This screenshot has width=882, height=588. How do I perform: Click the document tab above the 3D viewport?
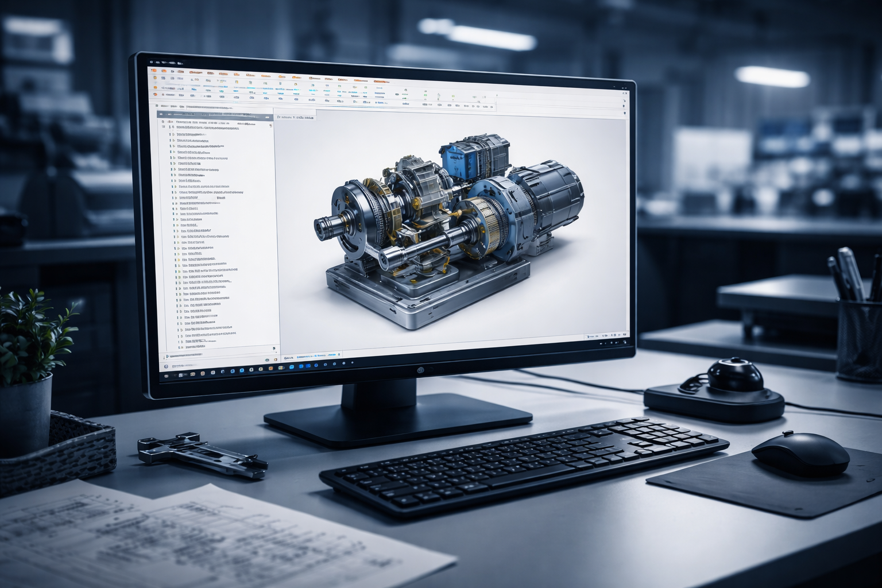296,117
